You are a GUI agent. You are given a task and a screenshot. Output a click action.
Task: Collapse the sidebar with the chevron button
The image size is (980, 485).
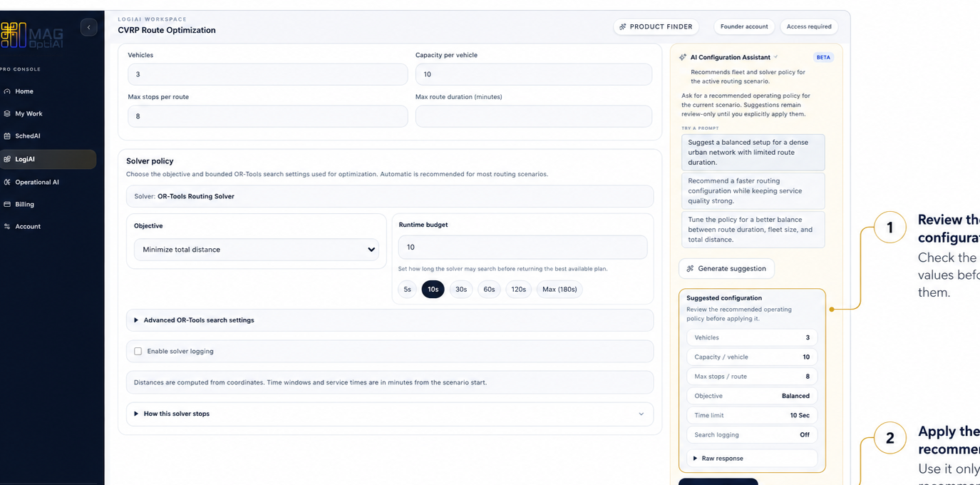88,27
